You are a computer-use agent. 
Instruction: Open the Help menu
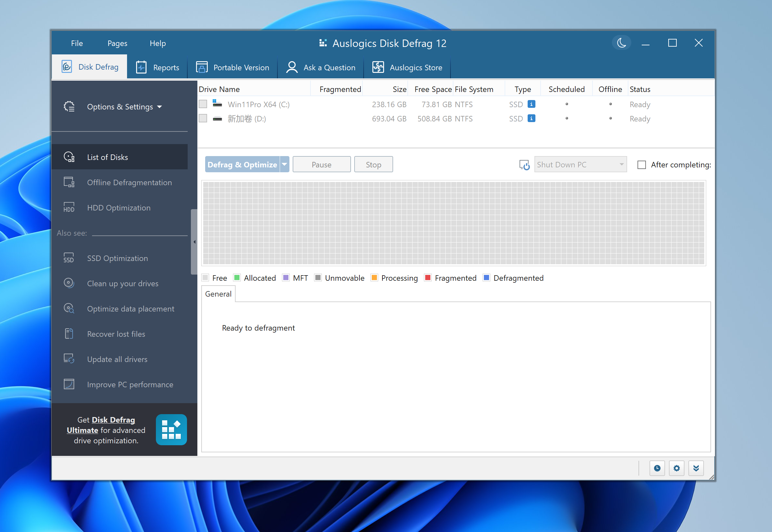pyautogui.click(x=158, y=43)
